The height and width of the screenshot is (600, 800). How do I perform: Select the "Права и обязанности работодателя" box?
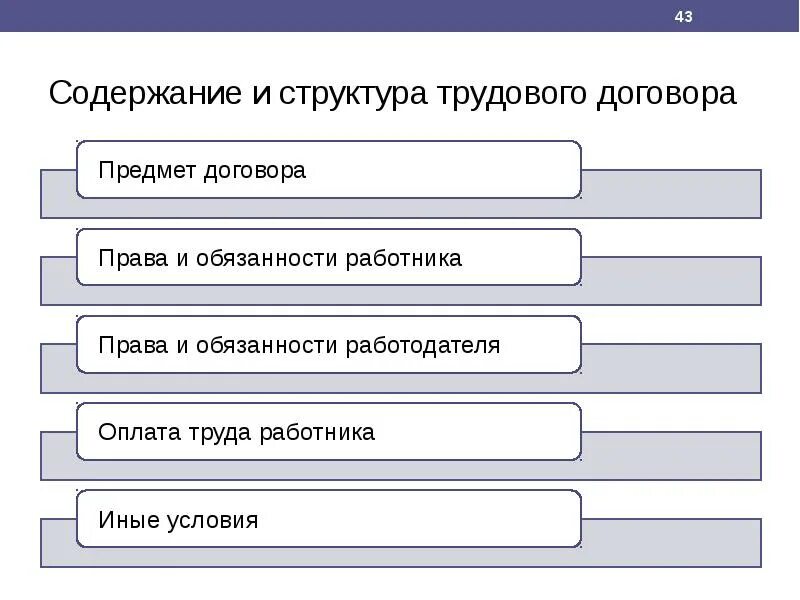329,344
